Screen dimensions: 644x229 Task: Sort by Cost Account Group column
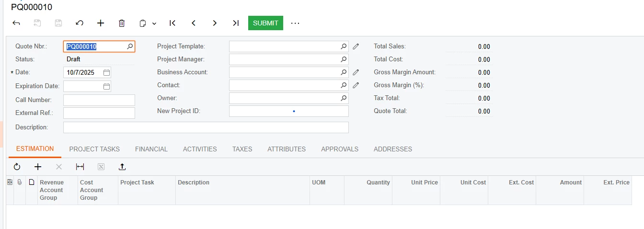[x=98, y=190]
